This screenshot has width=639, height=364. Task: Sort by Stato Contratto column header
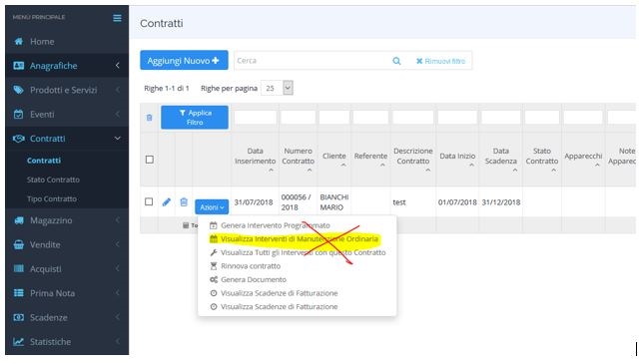[541, 156]
